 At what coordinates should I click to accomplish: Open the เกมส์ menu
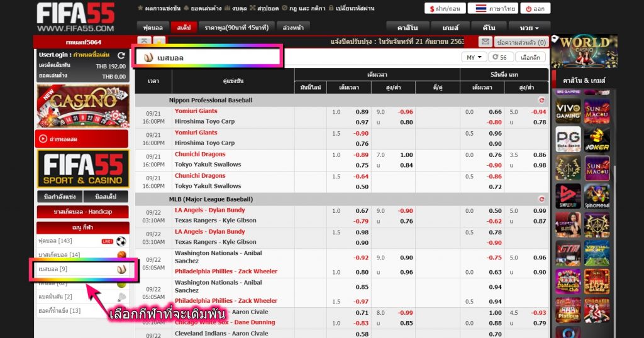[x=450, y=28]
